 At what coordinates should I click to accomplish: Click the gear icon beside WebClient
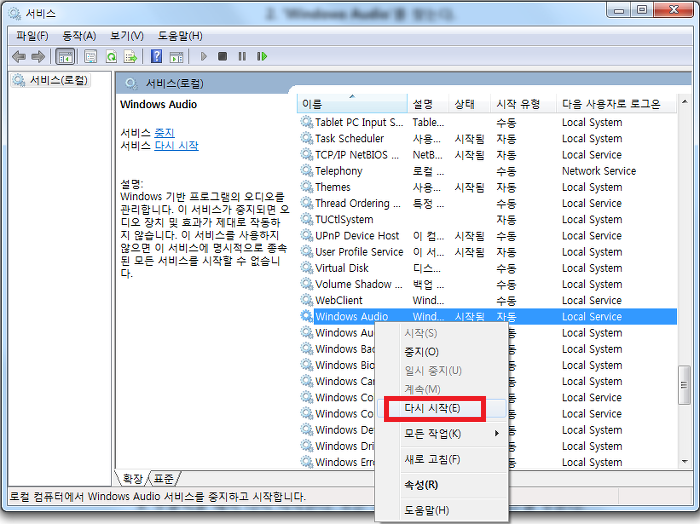[x=306, y=300]
